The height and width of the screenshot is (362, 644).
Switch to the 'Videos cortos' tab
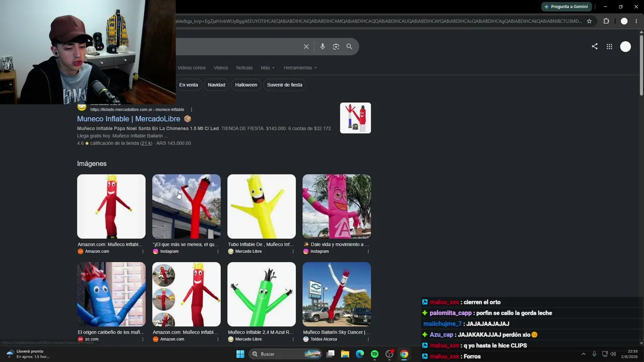(x=192, y=68)
